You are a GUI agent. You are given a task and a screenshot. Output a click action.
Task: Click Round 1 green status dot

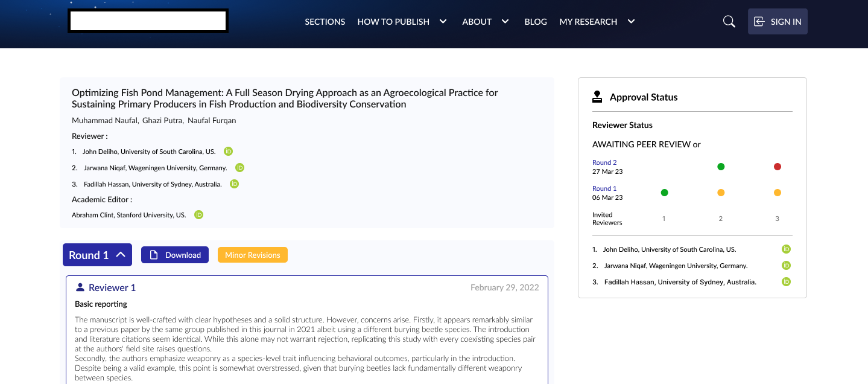point(664,193)
